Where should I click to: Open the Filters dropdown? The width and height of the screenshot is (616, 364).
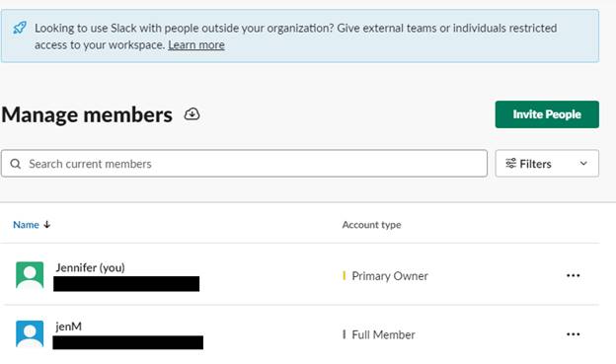pos(547,164)
